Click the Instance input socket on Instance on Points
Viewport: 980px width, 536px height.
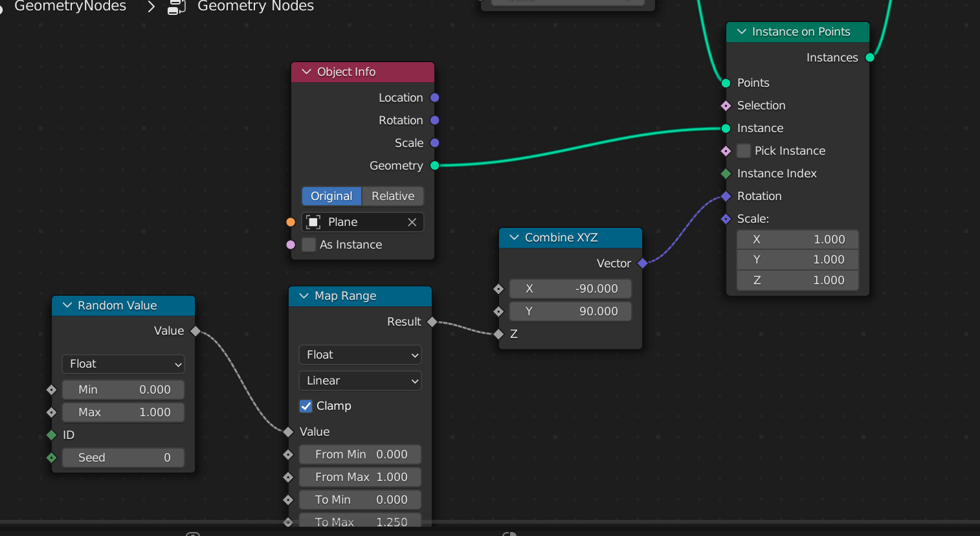tap(726, 128)
